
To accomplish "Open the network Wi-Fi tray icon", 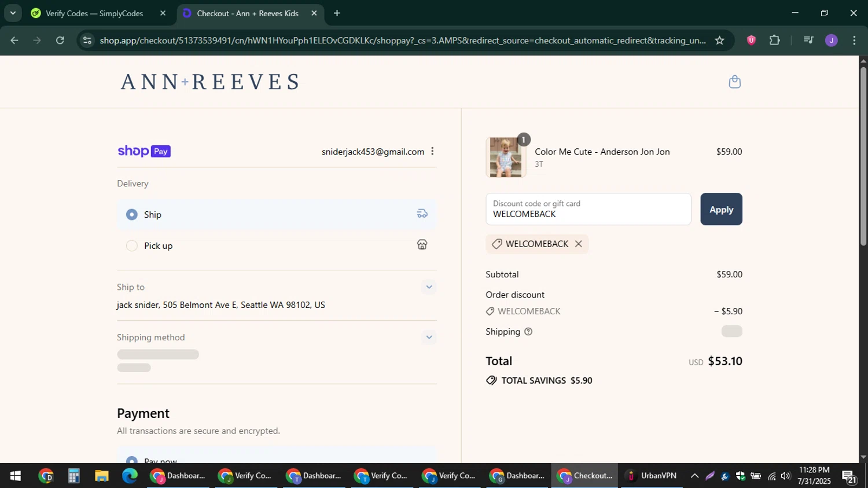I will [x=771, y=476].
